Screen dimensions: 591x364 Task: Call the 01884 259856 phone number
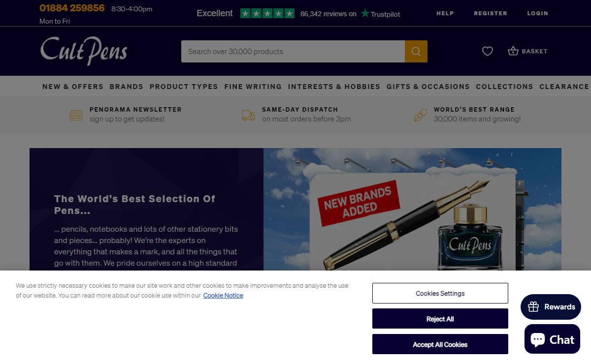tap(72, 8)
